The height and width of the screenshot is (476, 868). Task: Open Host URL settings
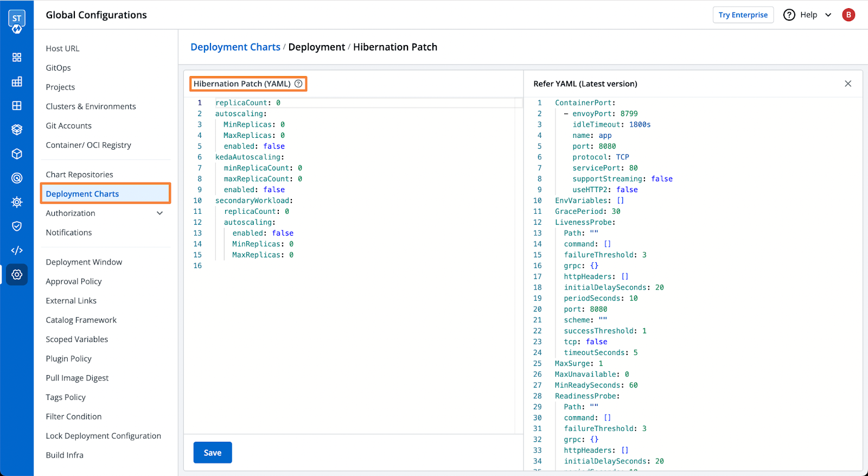click(x=62, y=48)
